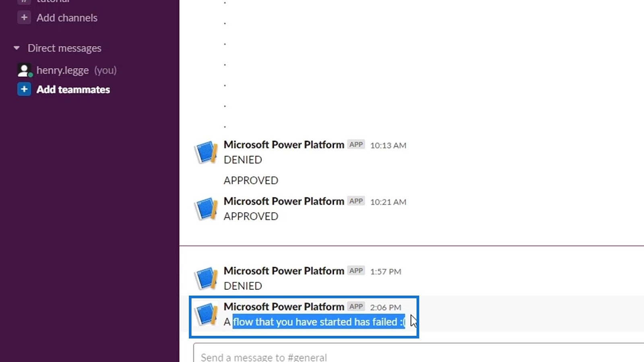Click in the Send a message to #general box
Screen dimensions: 644x362
pyautogui.click(x=419, y=353)
